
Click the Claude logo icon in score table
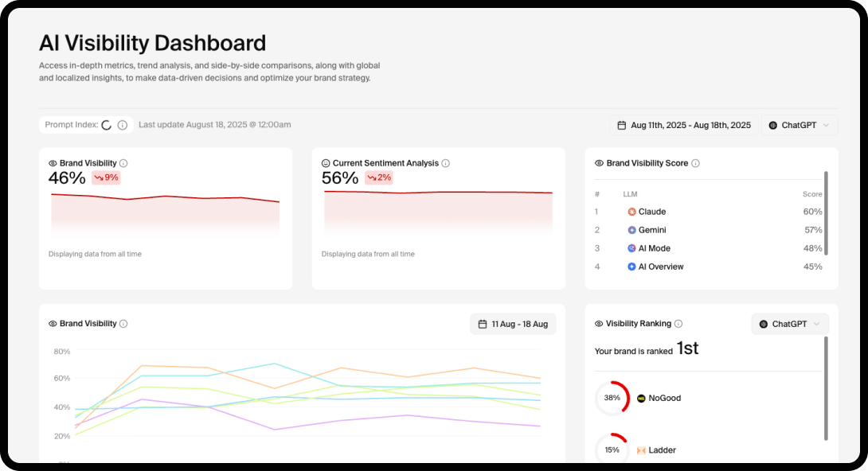(x=631, y=212)
